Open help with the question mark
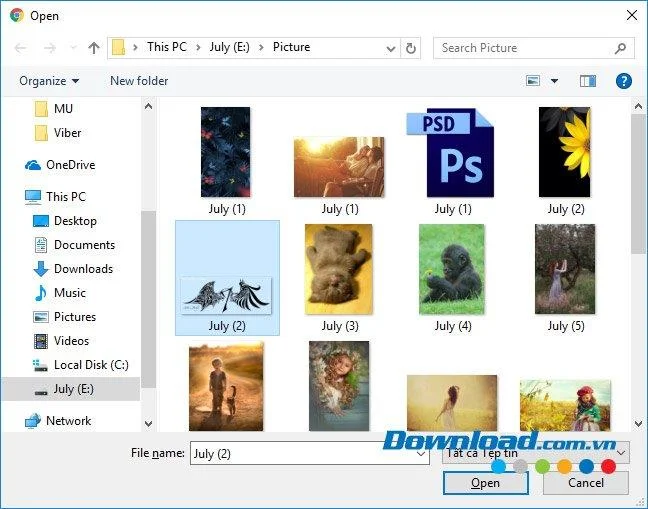648x509 pixels. pos(624,81)
